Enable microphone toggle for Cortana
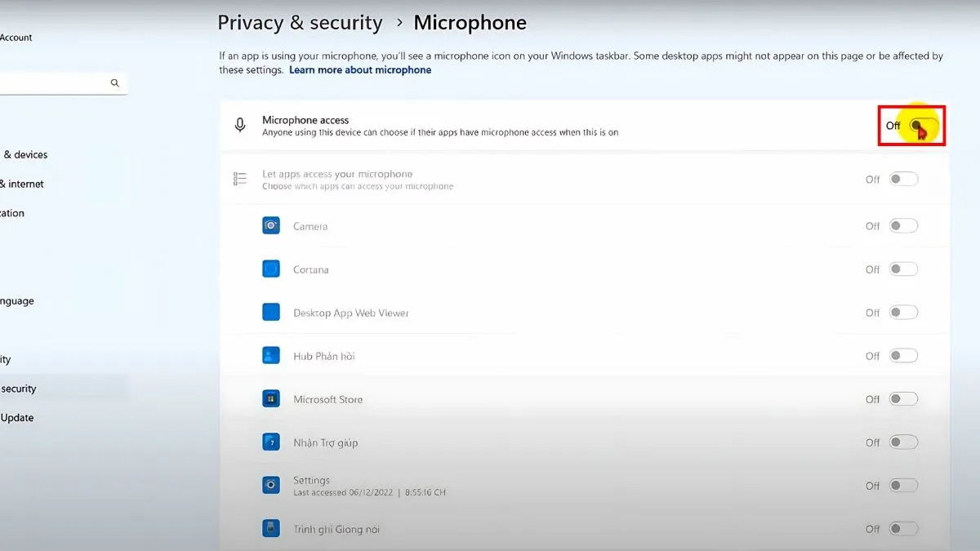Image resolution: width=980 pixels, height=551 pixels. point(904,269)
